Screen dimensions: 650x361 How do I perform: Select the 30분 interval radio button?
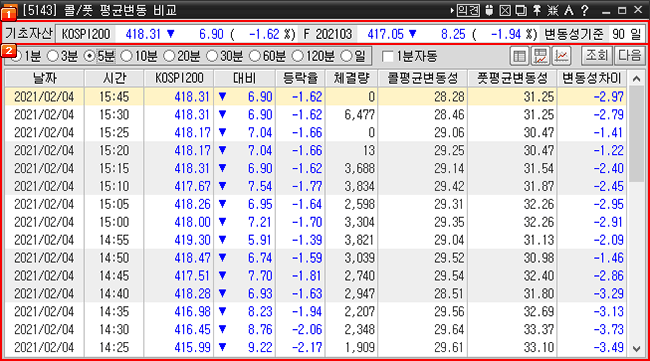tap(212, 56)
